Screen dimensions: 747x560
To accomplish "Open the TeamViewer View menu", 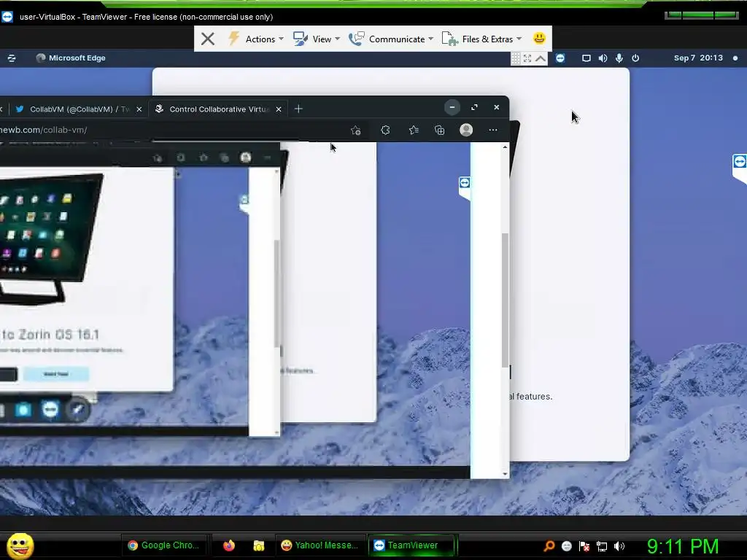I will (x=317, y=39).
